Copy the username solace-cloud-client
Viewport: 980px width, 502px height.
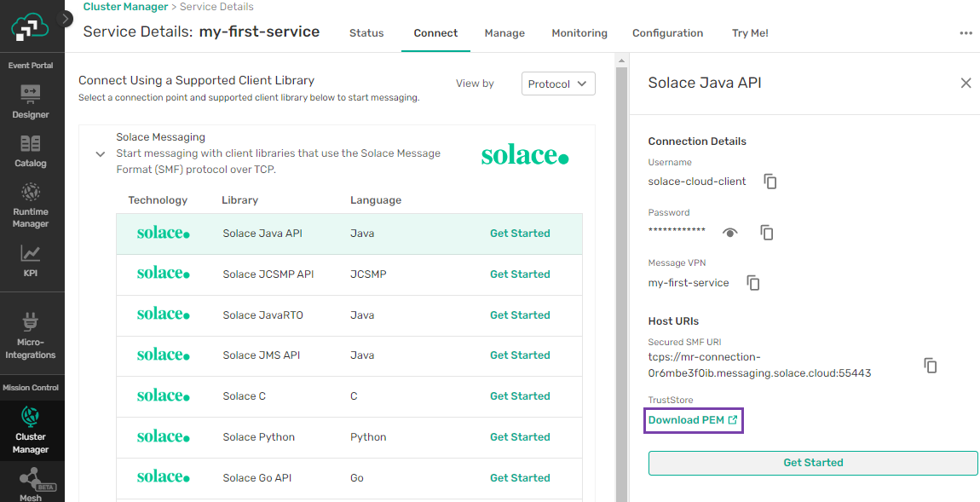[x=770, y=182]
